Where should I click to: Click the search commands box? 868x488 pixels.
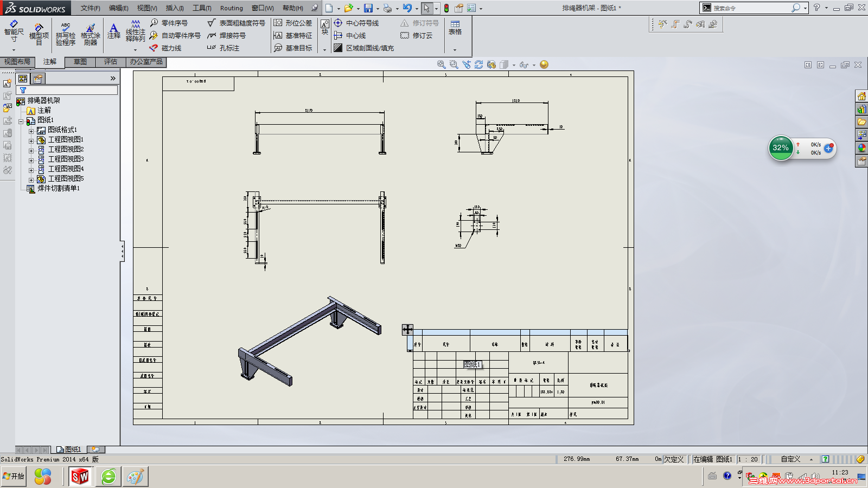click(751, 8)
